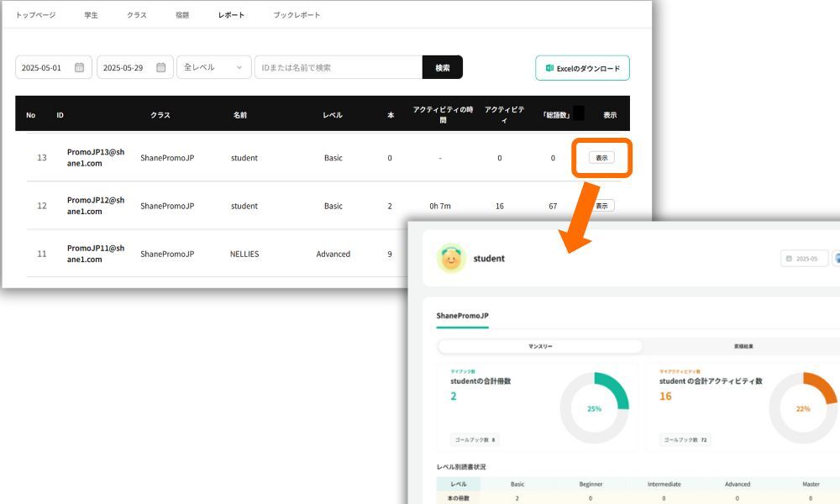This screenshot has width=840, height=504.
Task: Click calendar icon in 2025-05 month picker
Action: [x=789, y=259]
